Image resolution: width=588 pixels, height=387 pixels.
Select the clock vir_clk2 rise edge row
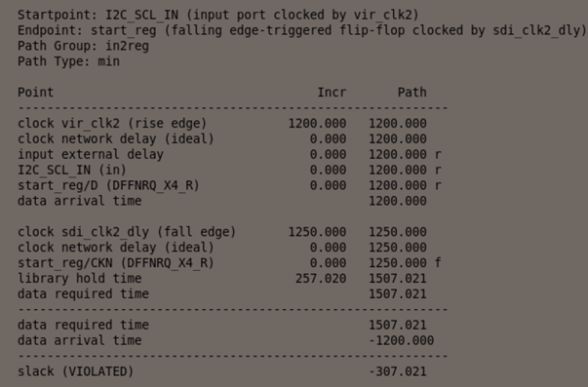222,124
